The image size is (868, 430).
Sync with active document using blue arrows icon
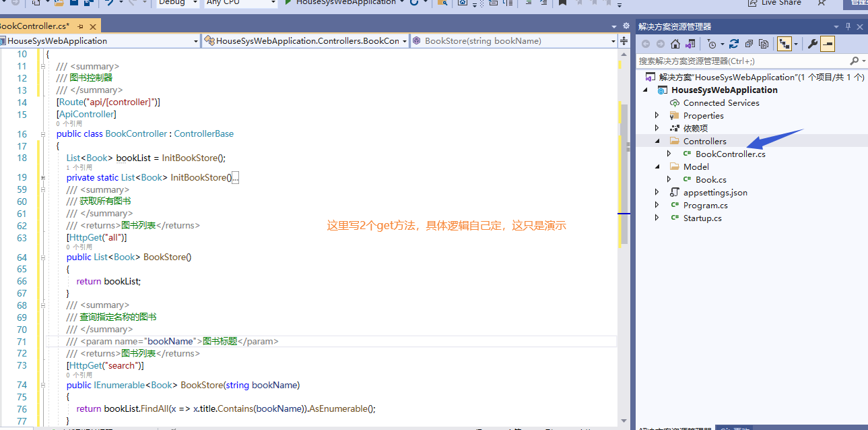coord(734,44)
